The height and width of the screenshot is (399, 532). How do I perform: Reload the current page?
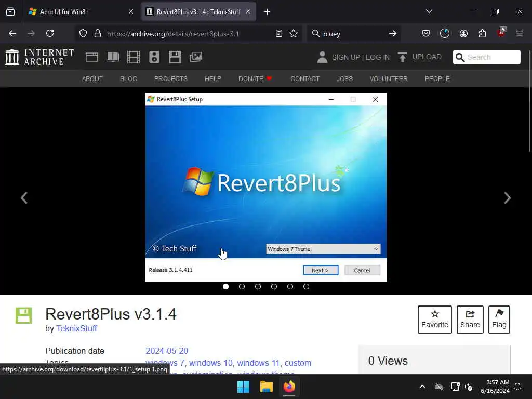[x=50, y=33]
